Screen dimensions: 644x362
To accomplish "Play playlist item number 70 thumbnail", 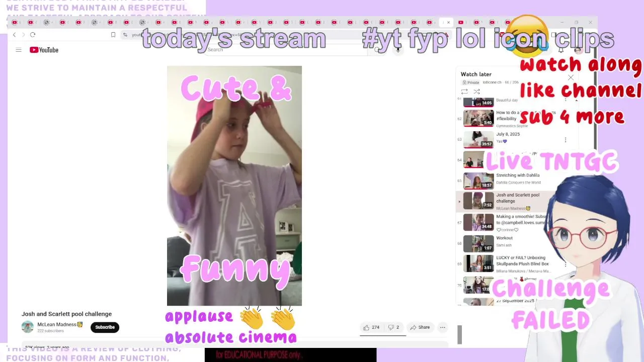I will pyautogui.click(x=478, y=285).
